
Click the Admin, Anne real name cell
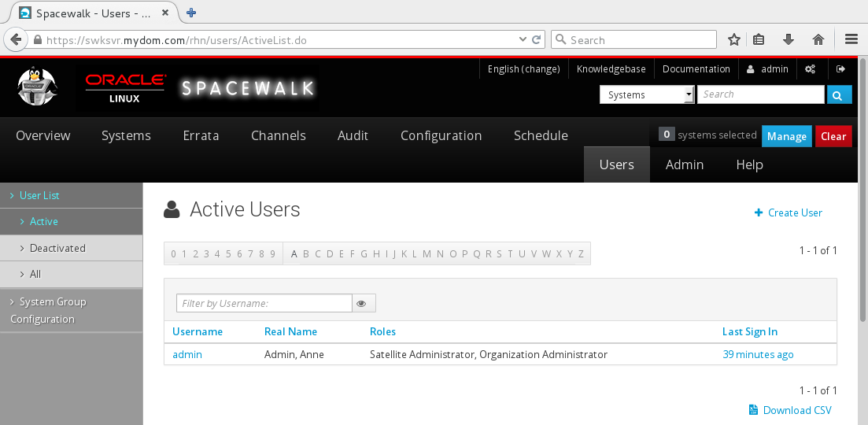(x=294, y=354)
